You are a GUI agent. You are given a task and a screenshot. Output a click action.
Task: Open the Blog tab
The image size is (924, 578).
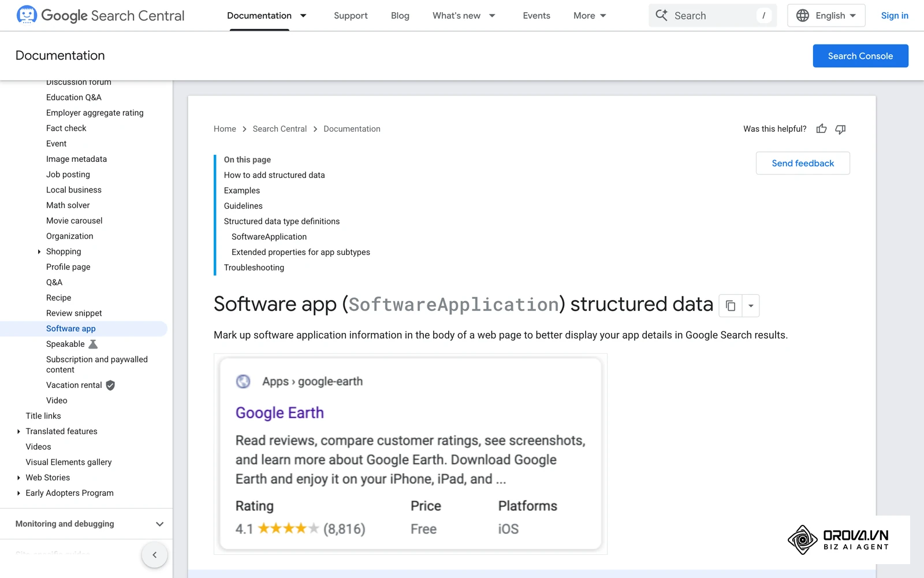(400, 16)
